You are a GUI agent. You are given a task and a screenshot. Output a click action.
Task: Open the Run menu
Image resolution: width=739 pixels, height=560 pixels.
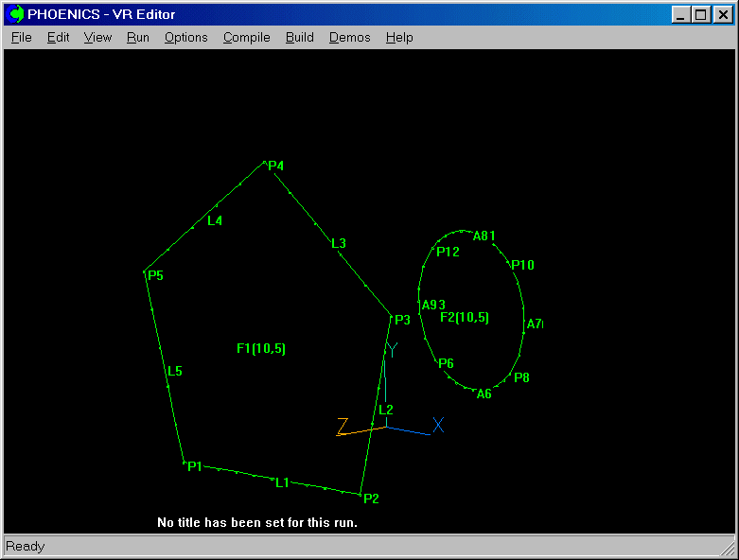[x=138, y=38]
